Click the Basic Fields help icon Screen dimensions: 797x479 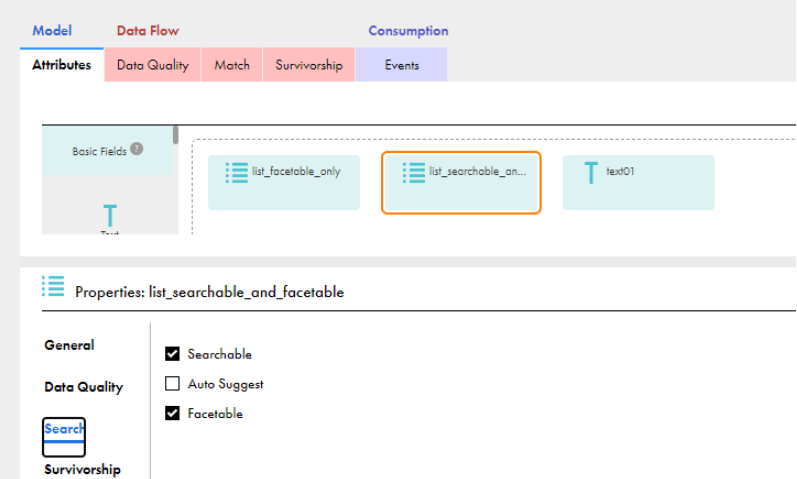(x=136, y=149)
